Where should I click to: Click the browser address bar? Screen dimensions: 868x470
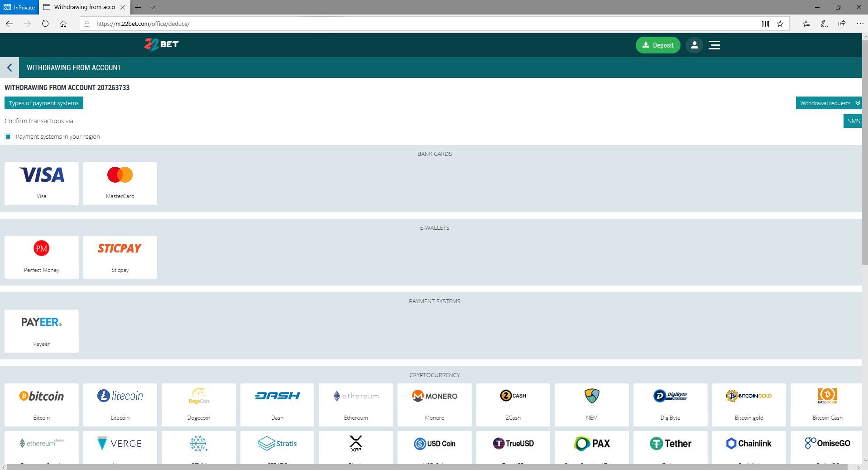426,24
